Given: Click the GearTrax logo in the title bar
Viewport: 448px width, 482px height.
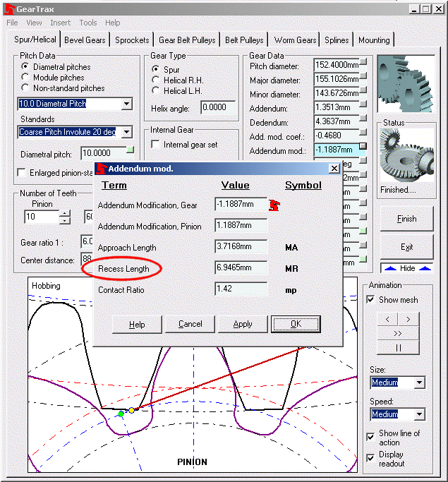Looking at the screenshot, I should pyautogui.click(x=10, y=10).
